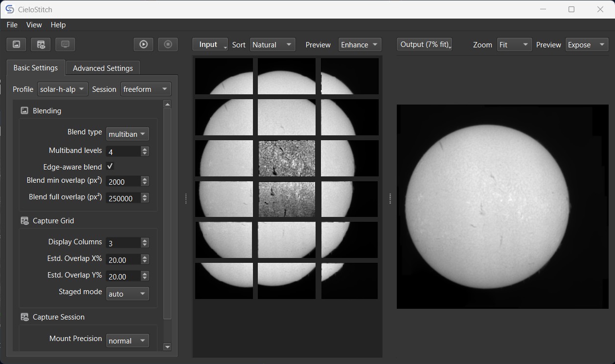Click the settings panel scrollbar thumb

tap(167, 213)
